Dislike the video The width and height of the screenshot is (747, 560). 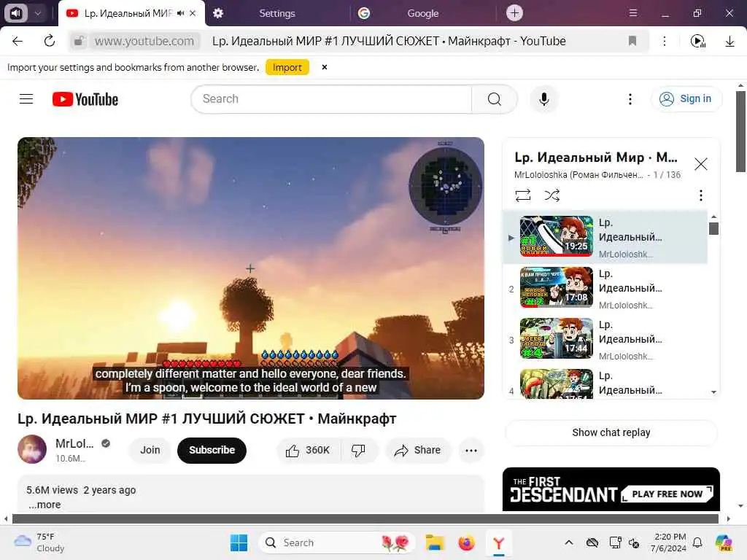[358, 450]
